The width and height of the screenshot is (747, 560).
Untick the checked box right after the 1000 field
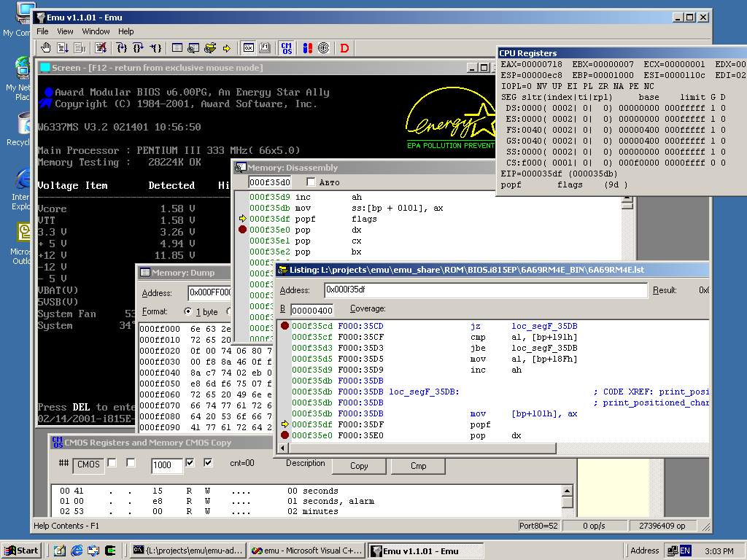coord(190,462)
